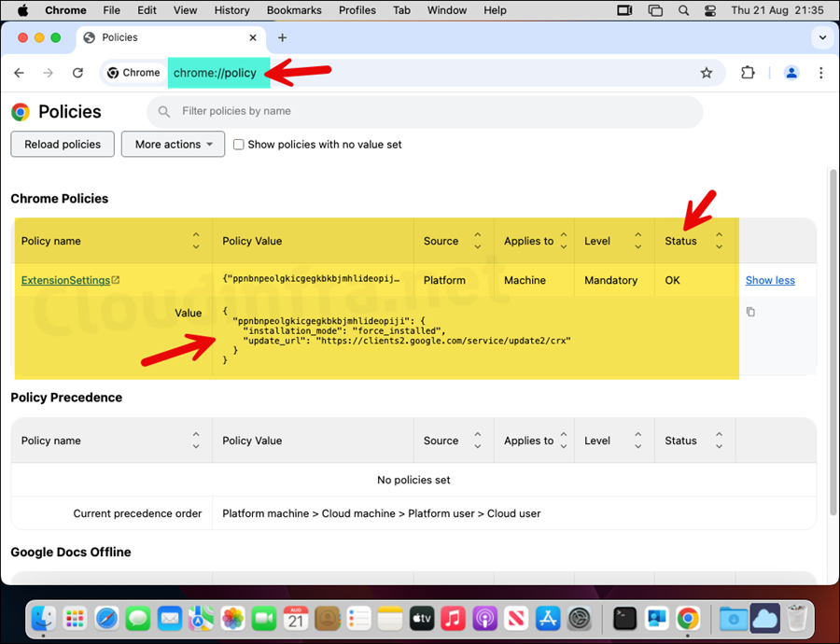Open Calendar from the Dock
Screen dimensions: 840x644
point(296,618)
